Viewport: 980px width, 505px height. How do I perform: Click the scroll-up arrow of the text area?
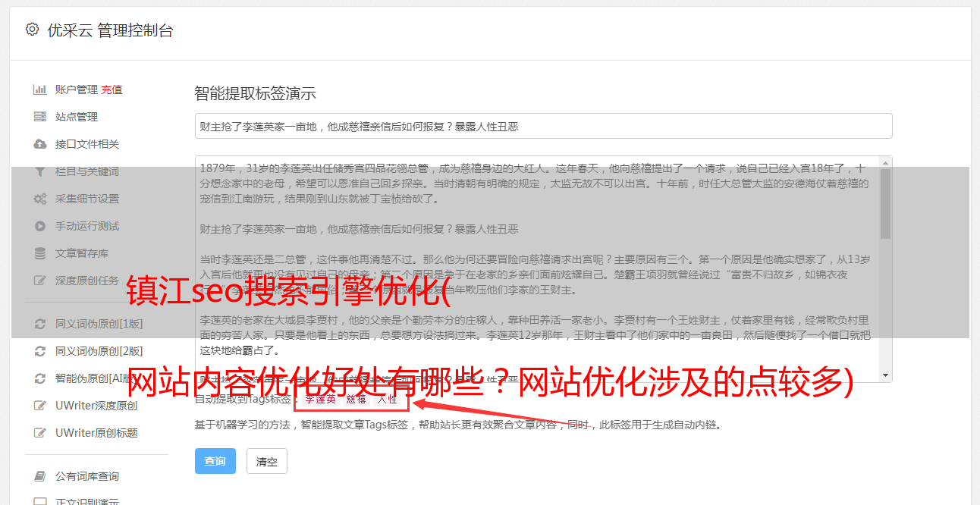pos(885,162)
